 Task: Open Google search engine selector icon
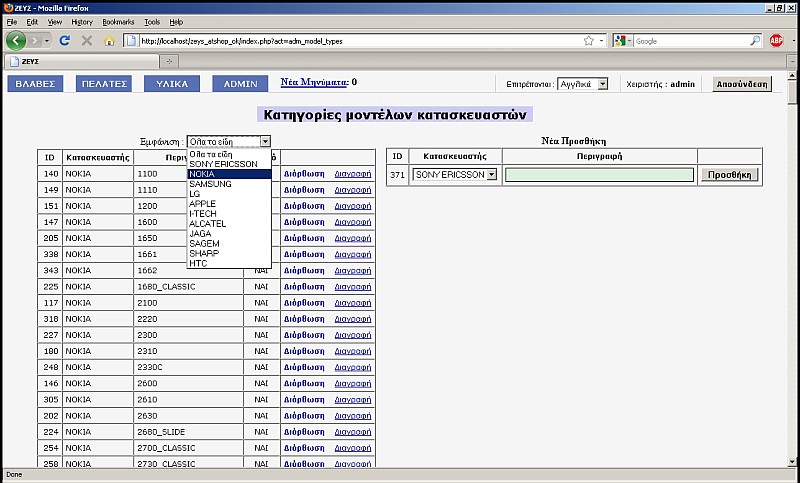(x=623, y=41)
